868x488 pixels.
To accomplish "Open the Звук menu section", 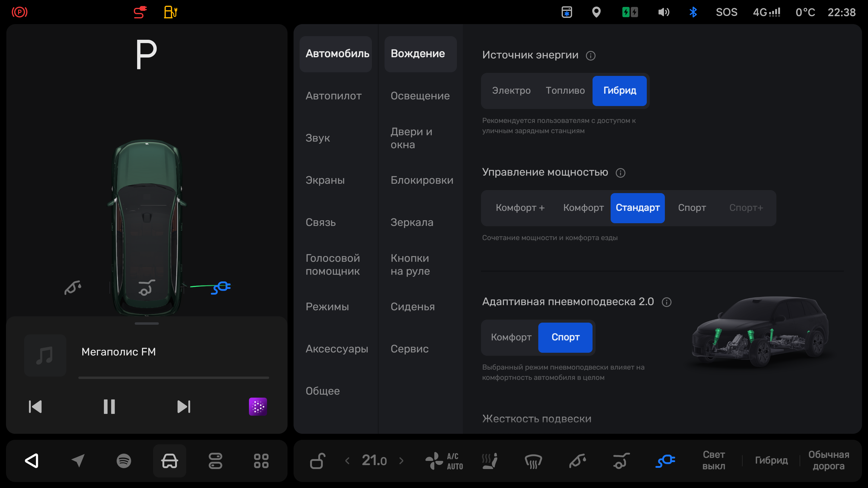I will pyautogui.click(x=317, y=138).
